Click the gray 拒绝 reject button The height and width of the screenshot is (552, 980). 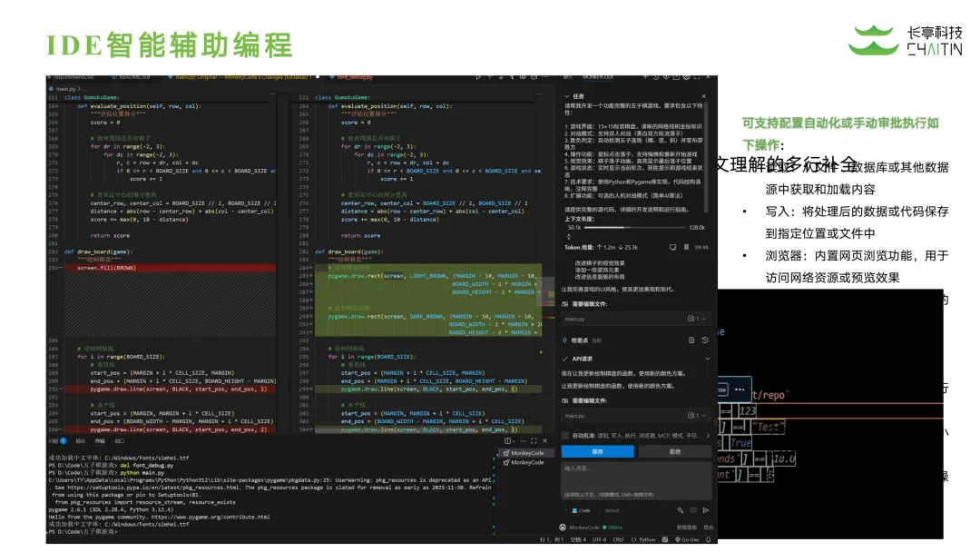675,451
